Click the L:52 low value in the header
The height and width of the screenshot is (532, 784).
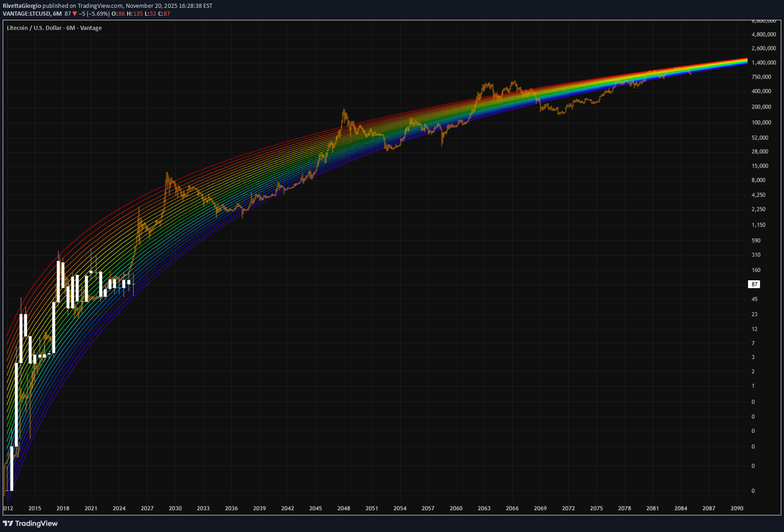[x=149, y=14]
